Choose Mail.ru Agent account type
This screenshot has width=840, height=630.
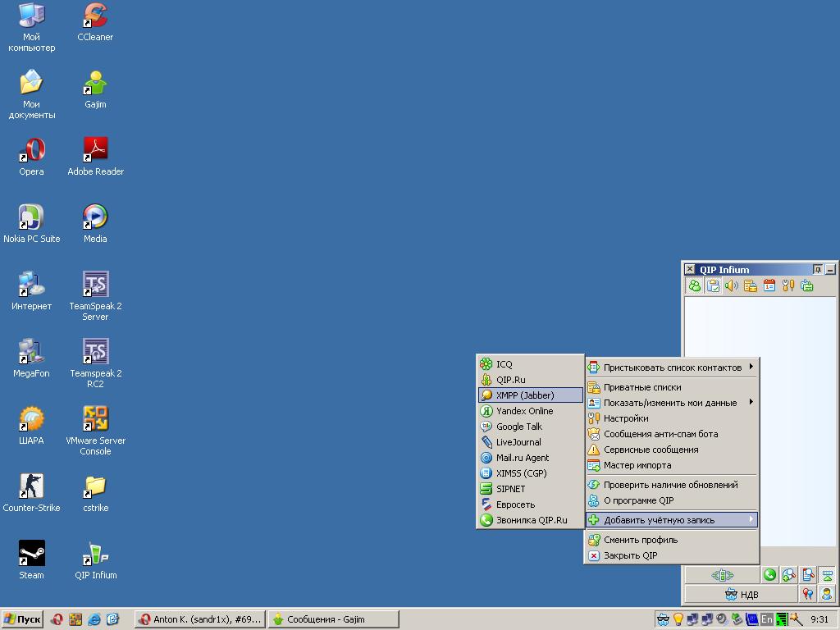[530, 458]
